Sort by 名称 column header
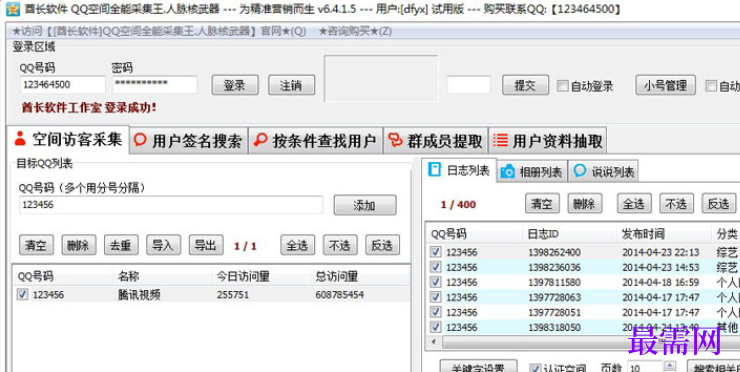740x372 pixels. point(161,276)
